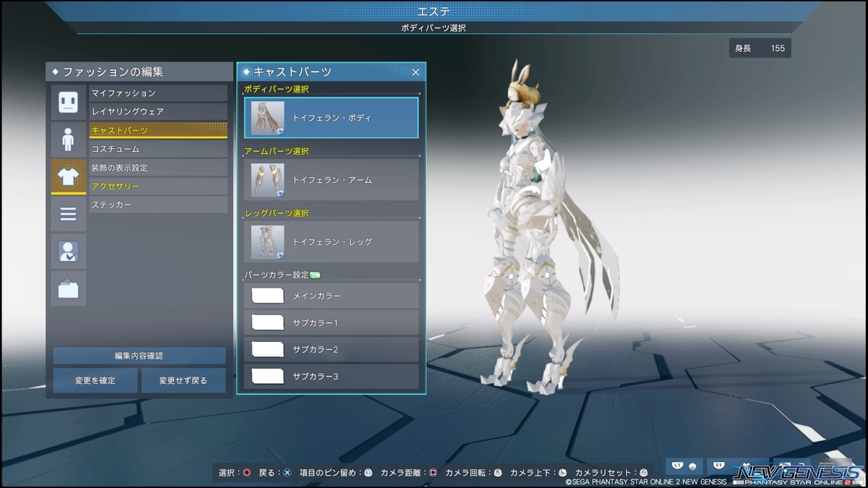Viewport: 868px width, 488px height.
Task: Open the three-line list category icon
Action: point(68,214)
